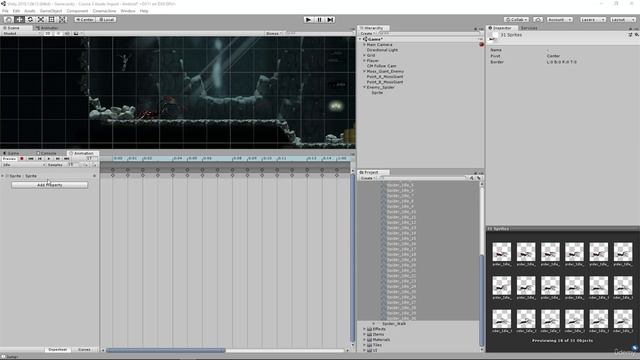Open Create dropdown in Hierarchy
640x360 pixels.
367,33
